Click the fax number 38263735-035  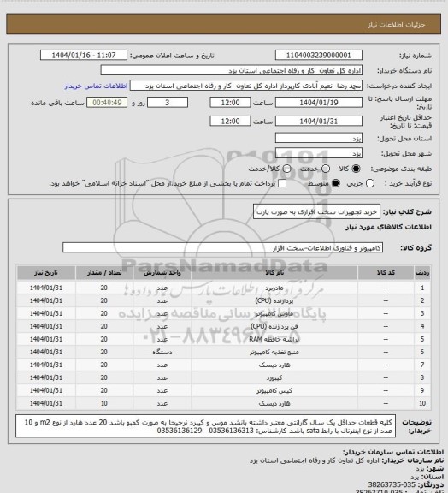[x=392, y=484]
